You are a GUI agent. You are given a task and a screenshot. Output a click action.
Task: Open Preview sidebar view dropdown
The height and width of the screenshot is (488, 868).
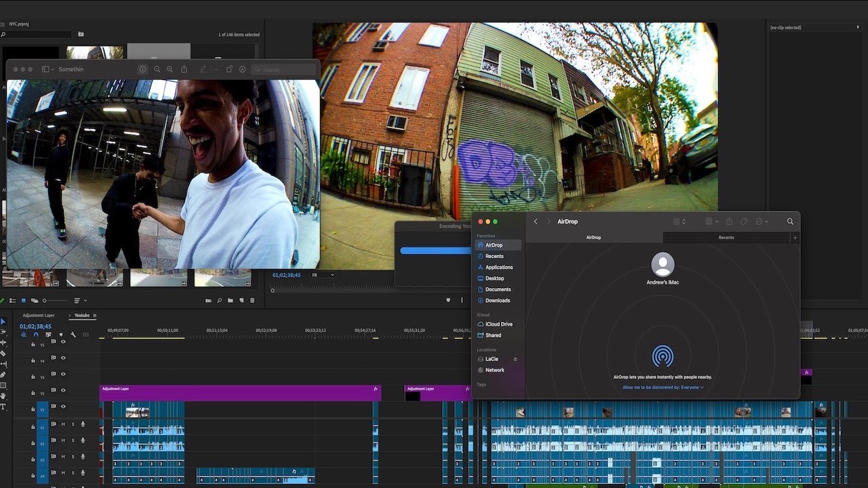point(49,69)
